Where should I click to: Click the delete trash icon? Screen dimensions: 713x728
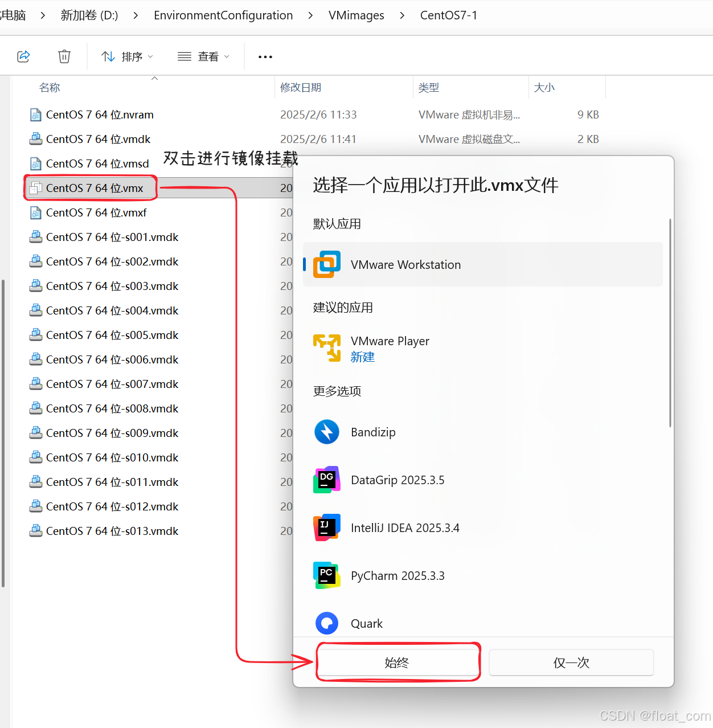[x=64, y=56]
